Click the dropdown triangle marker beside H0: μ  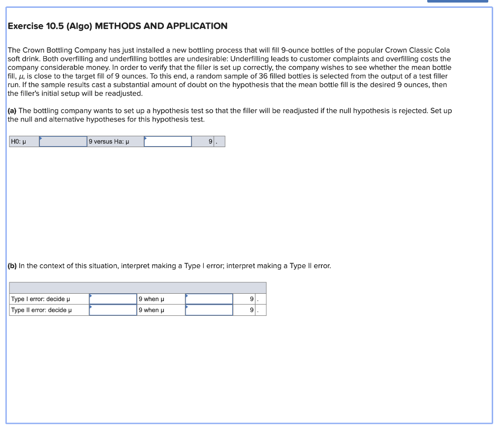41,139
